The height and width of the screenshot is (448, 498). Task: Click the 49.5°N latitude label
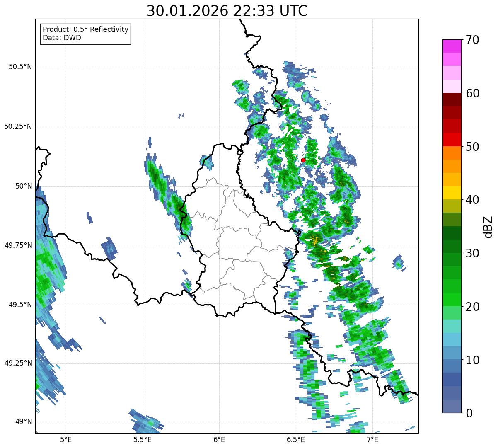coord(20,305)
